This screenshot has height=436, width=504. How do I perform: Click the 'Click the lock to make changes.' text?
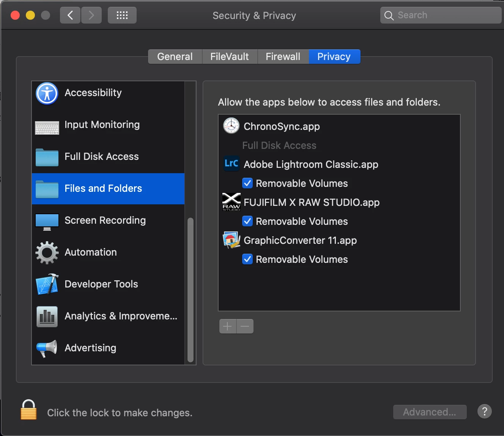click(x=120, y=413)
